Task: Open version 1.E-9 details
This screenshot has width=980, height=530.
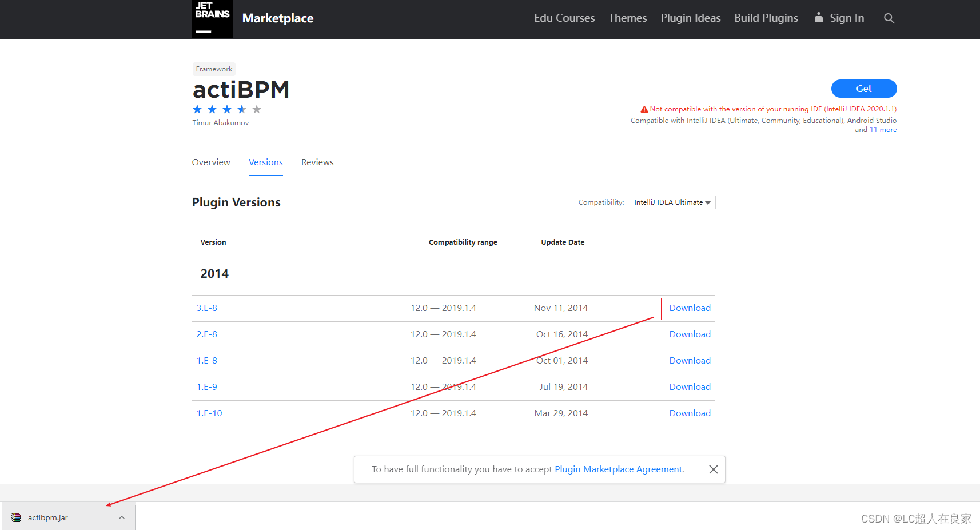Action: tap(207, 387)
